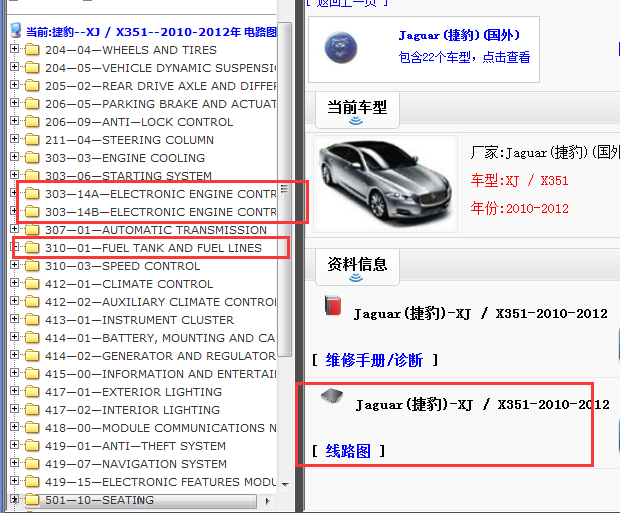Expand the 412—01—CLIMATE CONTROL node
Image resolution: width=620 pixels, height=513 pixels.
(14, 283)
